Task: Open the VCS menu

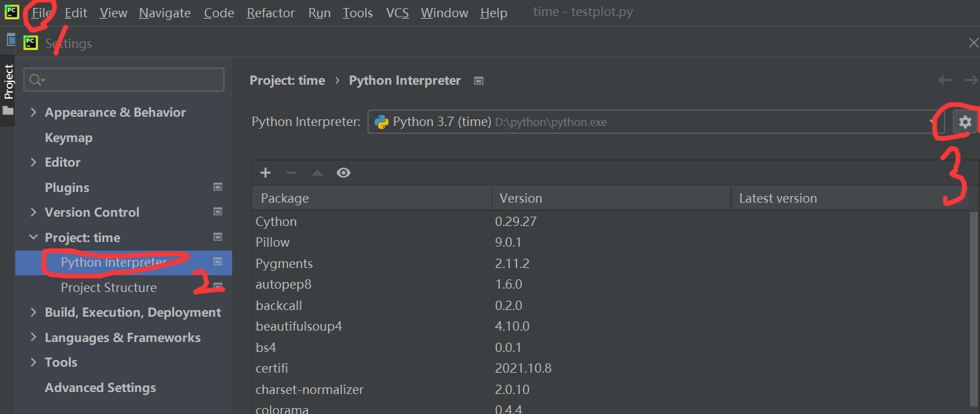Action: (x=398, y=13)
